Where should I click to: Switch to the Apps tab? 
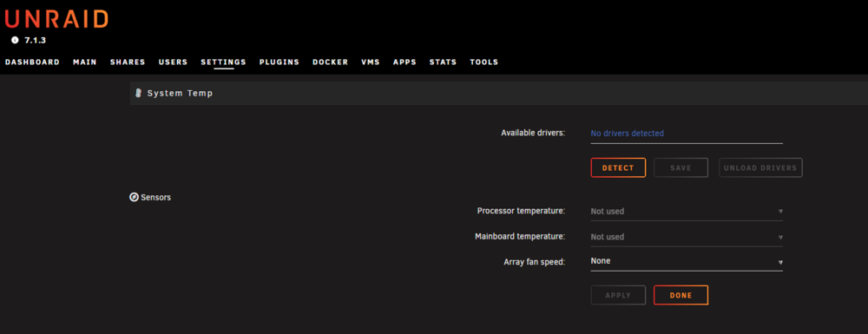[x=404, y=62]
